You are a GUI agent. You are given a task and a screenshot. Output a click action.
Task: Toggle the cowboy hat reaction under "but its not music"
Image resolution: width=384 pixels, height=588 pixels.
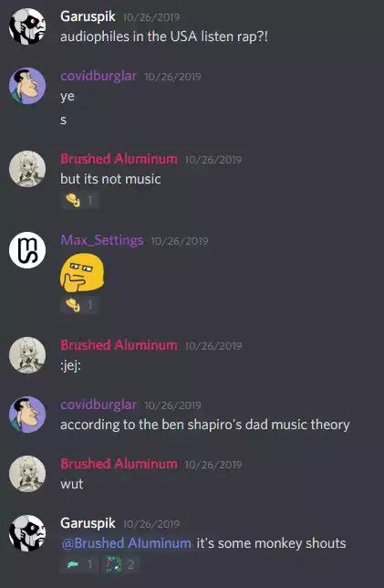pos(79,201)
